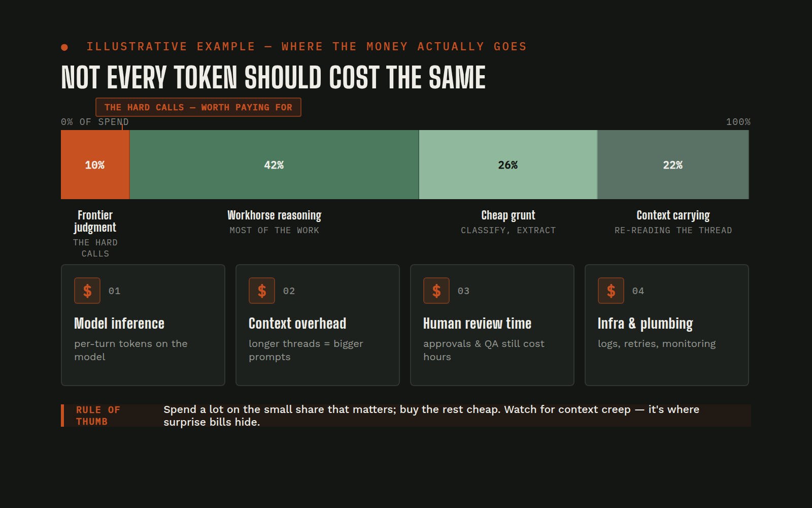
Task: Click card number '03'
Action: (464, 291)
